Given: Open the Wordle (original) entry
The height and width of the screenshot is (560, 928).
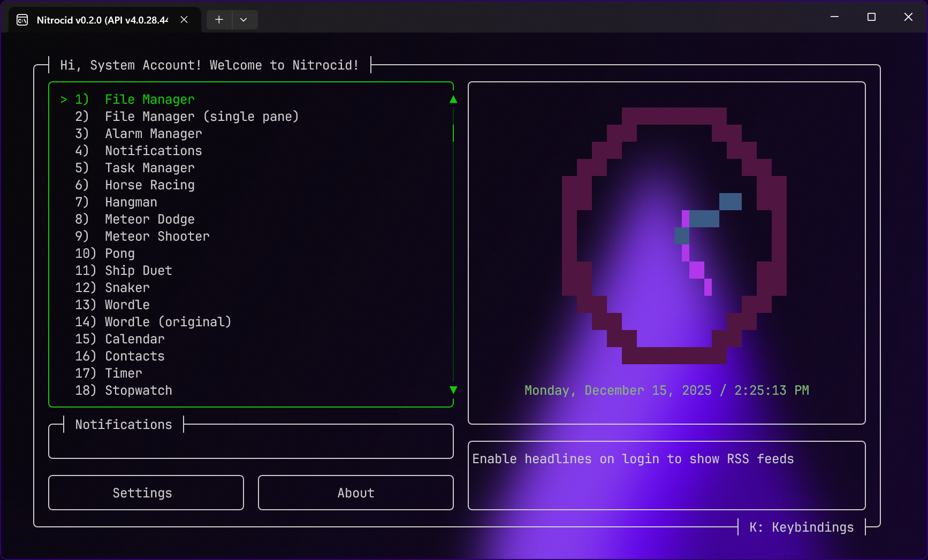Looking at the screenshot, I should [168, 322].
